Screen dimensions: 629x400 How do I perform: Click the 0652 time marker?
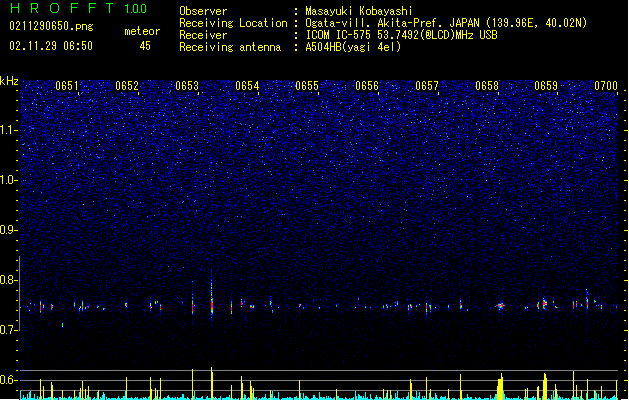[127, 86]
